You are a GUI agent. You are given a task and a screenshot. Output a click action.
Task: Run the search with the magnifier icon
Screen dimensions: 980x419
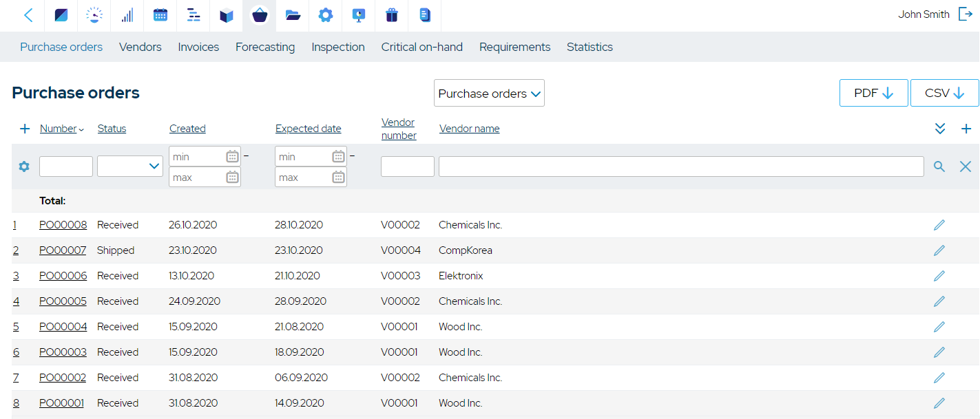pos(939,166)
